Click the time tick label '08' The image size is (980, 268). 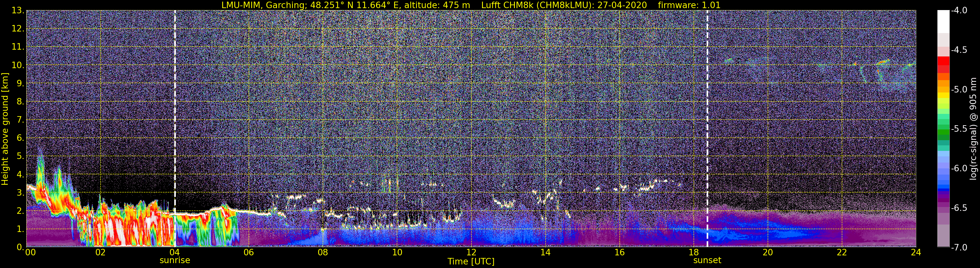pos(323,252)
